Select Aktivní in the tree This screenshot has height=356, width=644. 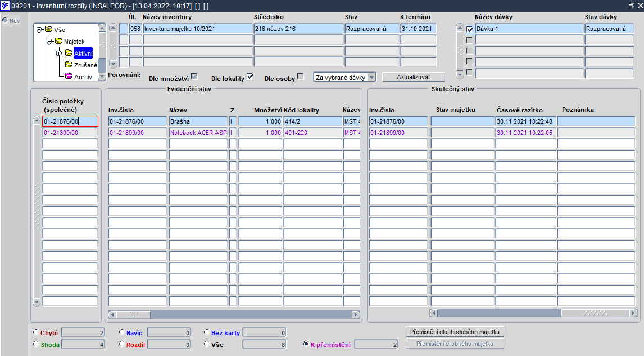coord(83,53)
